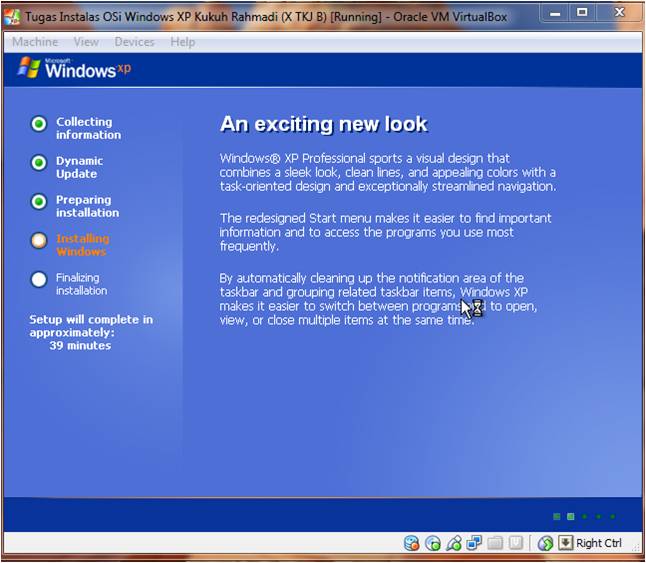The height and width of the screenshot is (563, 646).
Task: Click the 'Collecting information' text
Action: (89, 128)
